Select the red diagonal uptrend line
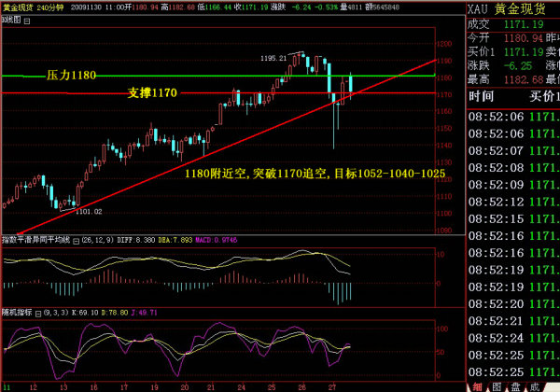 click(x=227, y=147)
